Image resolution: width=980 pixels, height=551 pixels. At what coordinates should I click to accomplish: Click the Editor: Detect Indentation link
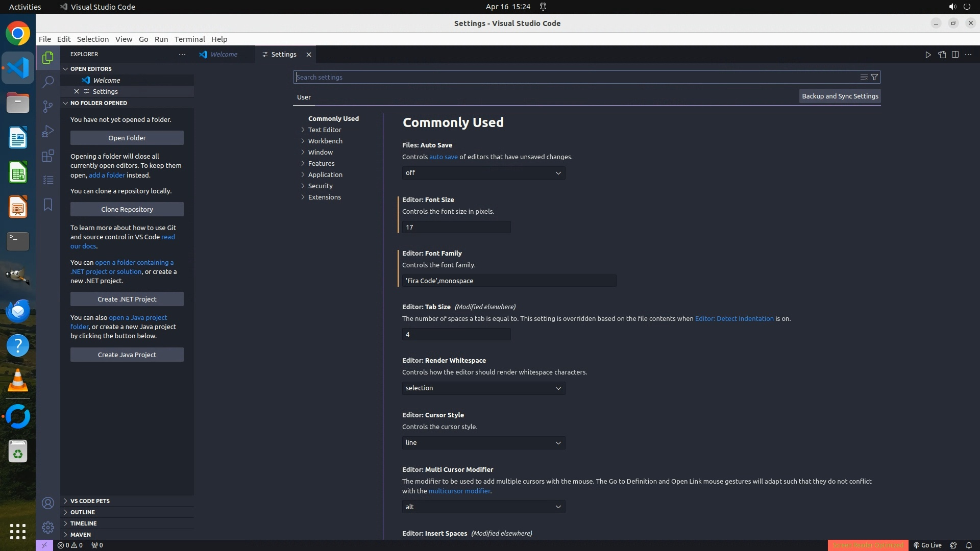coord(734,318)
